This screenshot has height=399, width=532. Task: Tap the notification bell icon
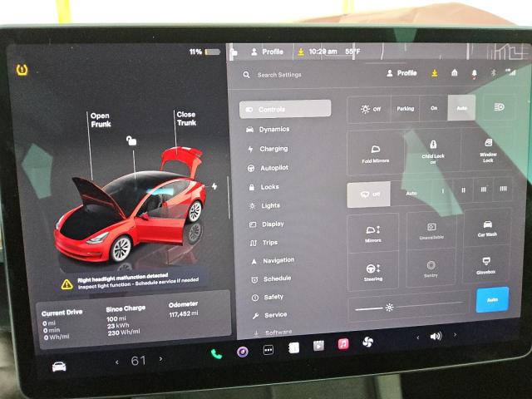click(x=475, y=74)
